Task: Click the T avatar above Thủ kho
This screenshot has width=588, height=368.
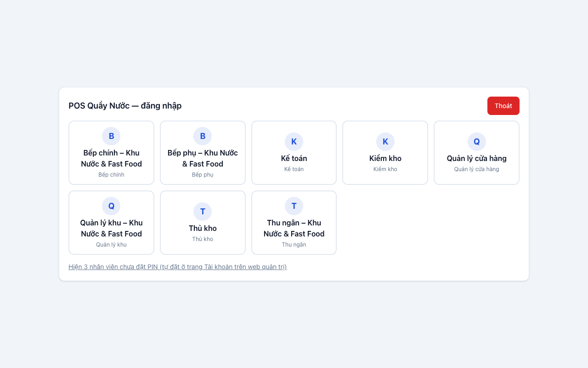Action: [x=203, y=212]
